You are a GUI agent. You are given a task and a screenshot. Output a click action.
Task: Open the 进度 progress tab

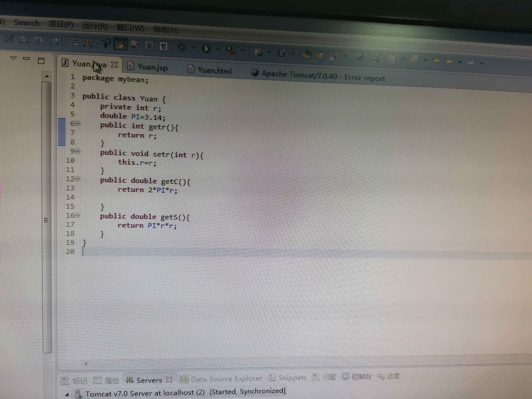(x=389, y=376)
